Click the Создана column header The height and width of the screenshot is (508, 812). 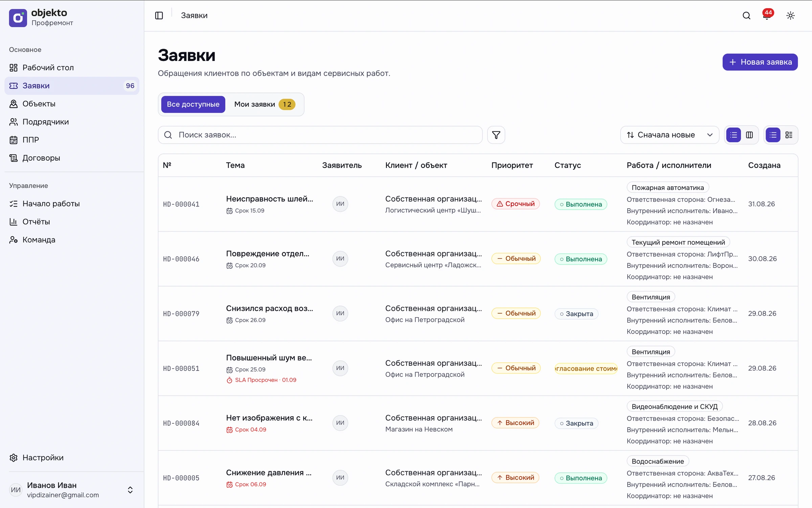[x=764, y=165]
